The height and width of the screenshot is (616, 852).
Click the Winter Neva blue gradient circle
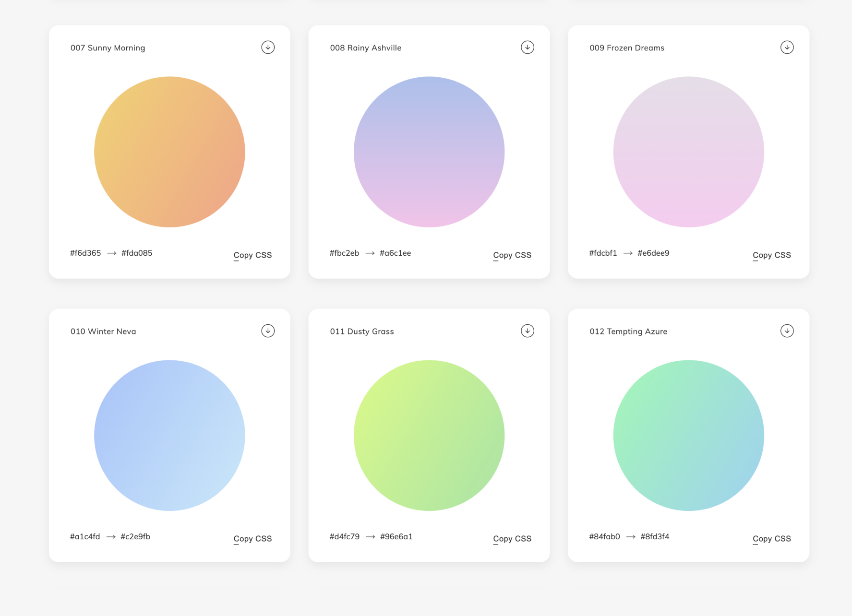pos(169,435)
